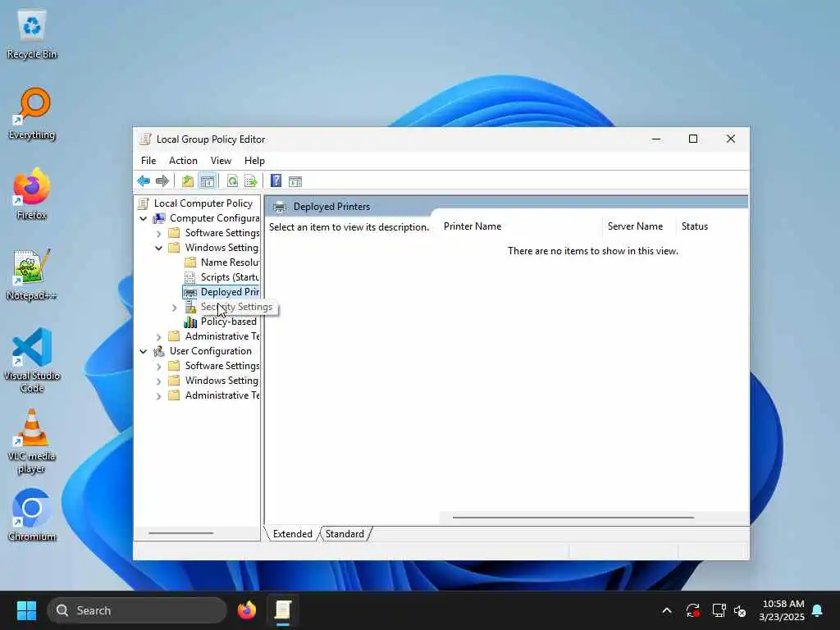The image size is (840, 630).
Task: Click the network tray icon
Action: (719, 610)
